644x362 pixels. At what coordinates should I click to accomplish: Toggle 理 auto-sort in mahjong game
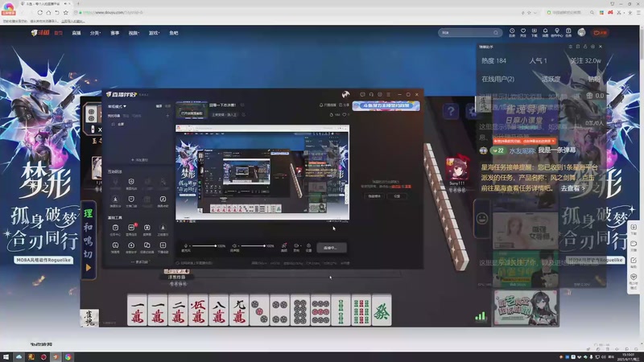coord(89,213)
